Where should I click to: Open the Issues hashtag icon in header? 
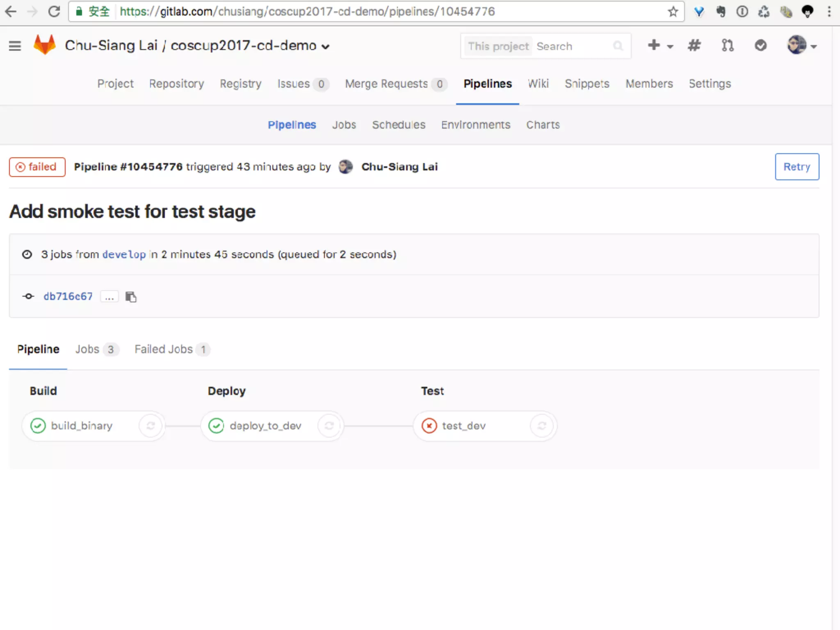694,45
